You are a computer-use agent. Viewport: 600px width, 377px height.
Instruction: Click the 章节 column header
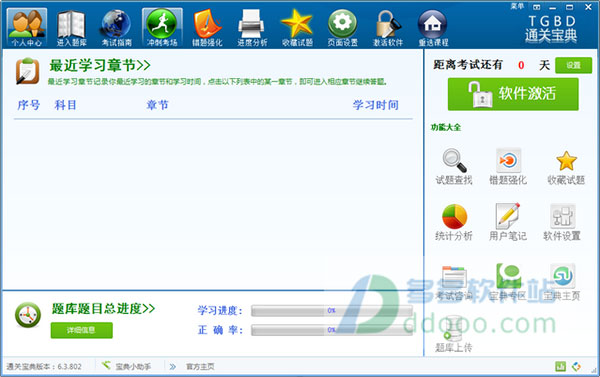[x=157, y=105]
